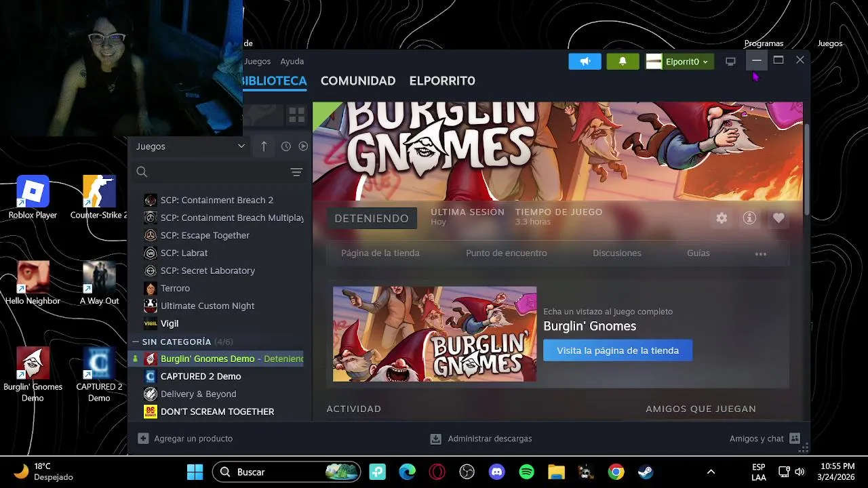Open Burglin' Gnomes Demo desktop shortcut

point(33,375)
